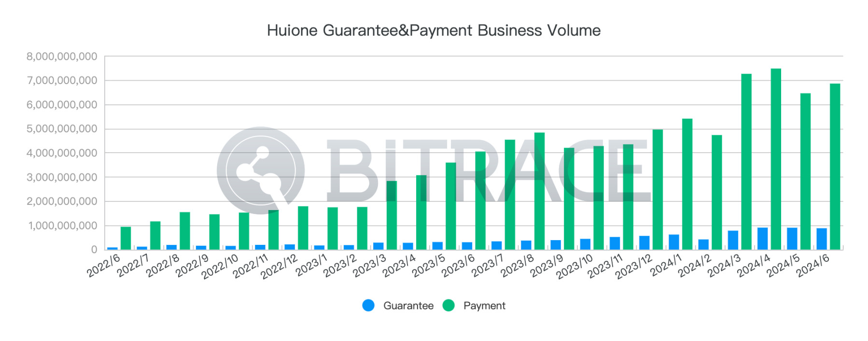Screen dimensions: 868x341
Task: Click the 2024/2 green Payment bar
Action: click(717, 192)
